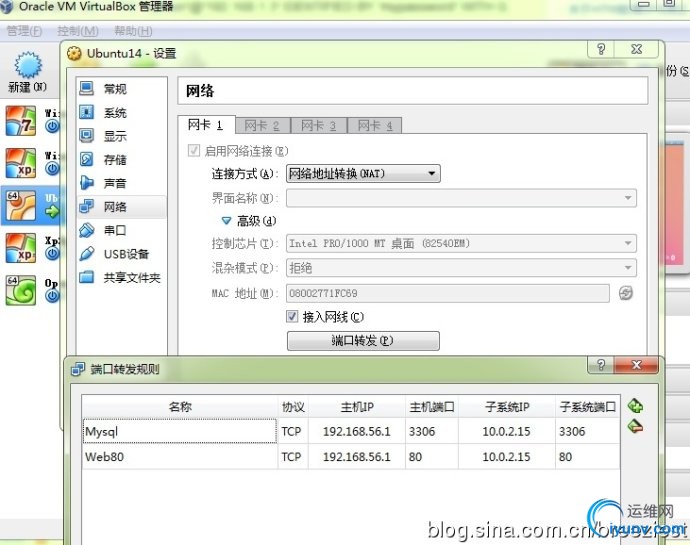Open the 混杂模式 (Promiscuous mode) dropdown
Screen dimensions: 690x545
tap(461, 268)
